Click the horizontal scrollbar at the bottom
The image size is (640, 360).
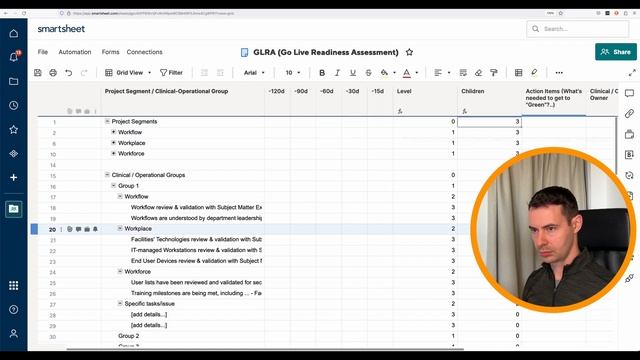point(265,349)
